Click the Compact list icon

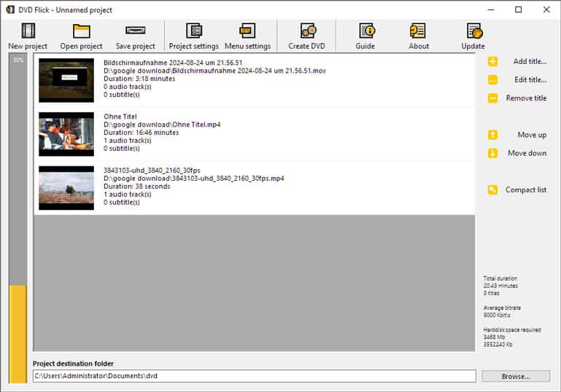coord(492,189)
